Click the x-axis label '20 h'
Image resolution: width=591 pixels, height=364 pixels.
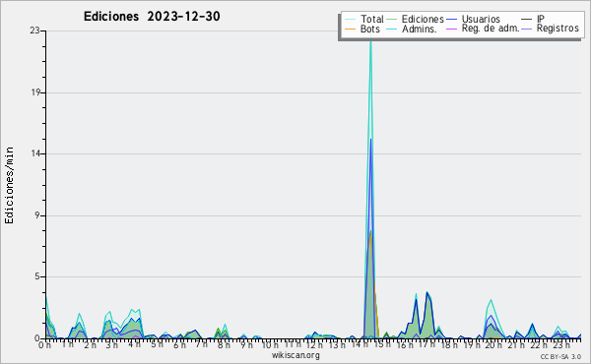tap(492, 345)
